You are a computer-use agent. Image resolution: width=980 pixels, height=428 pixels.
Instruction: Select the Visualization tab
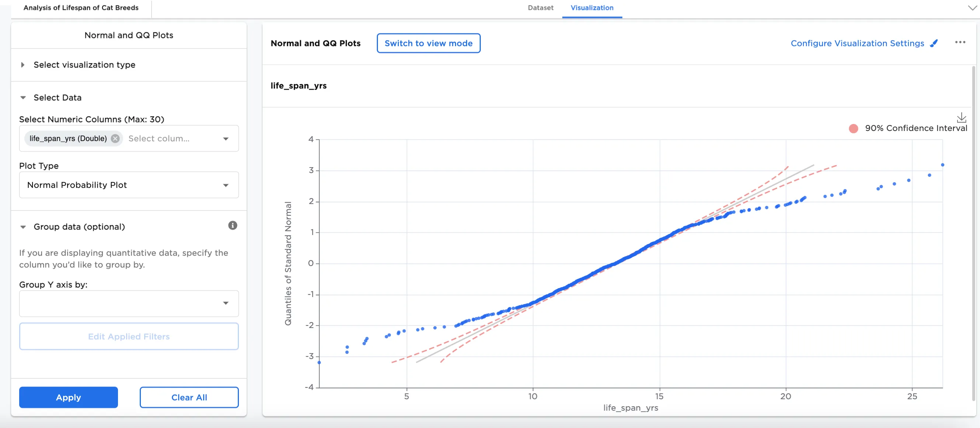coord(591,8)
